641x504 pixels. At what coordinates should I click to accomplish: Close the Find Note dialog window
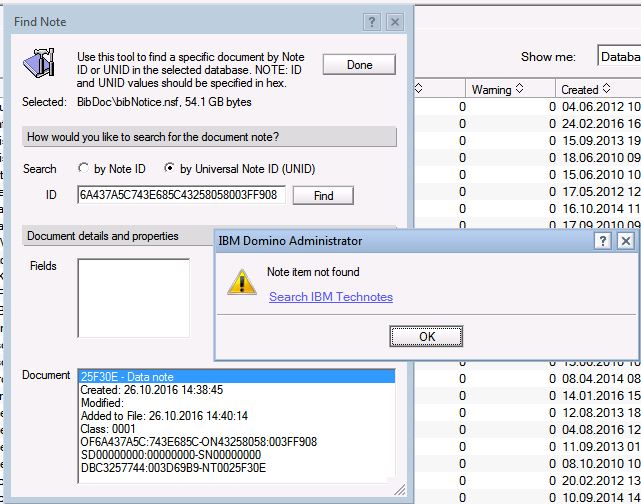395,21
